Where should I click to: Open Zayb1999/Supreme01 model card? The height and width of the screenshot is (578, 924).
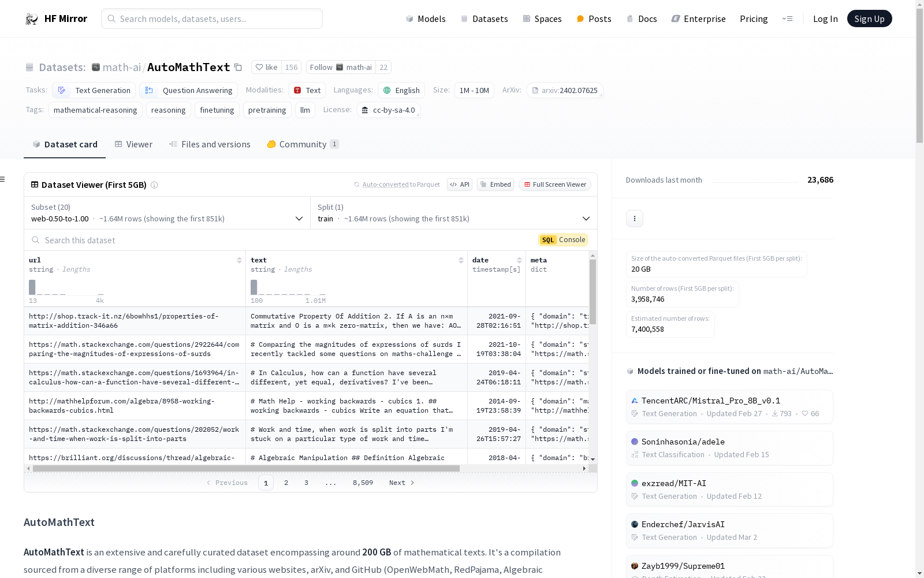(729, 566)
